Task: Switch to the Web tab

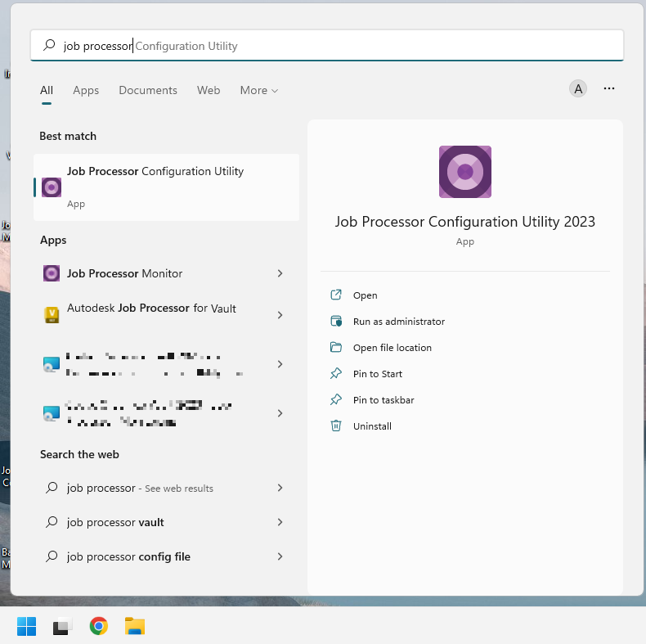Action: pyautogui.click(x=209, y=90)
